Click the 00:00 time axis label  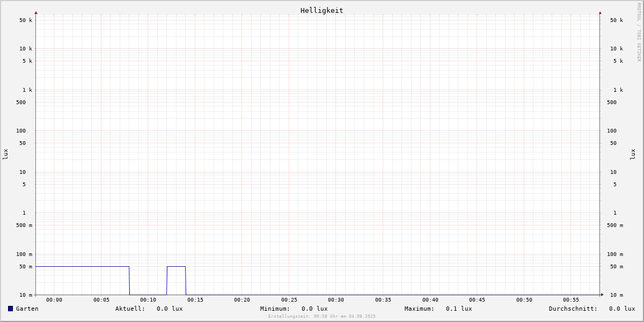(54, 300)
